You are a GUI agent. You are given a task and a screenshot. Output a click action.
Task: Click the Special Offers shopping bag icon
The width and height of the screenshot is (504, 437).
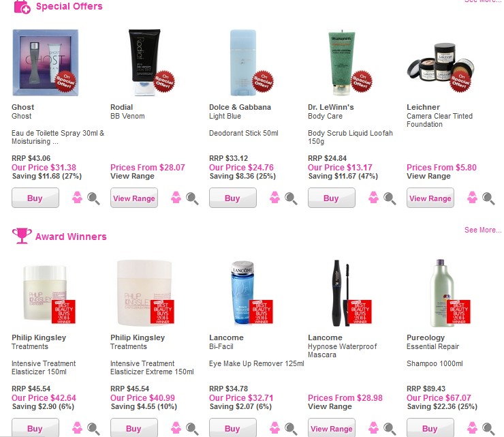(x=22, y=7)
